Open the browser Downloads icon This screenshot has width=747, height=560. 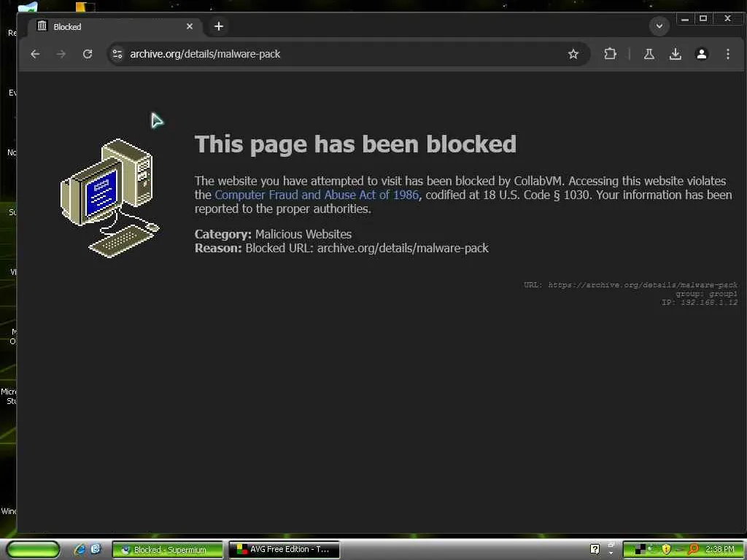[x=675, y=54]
